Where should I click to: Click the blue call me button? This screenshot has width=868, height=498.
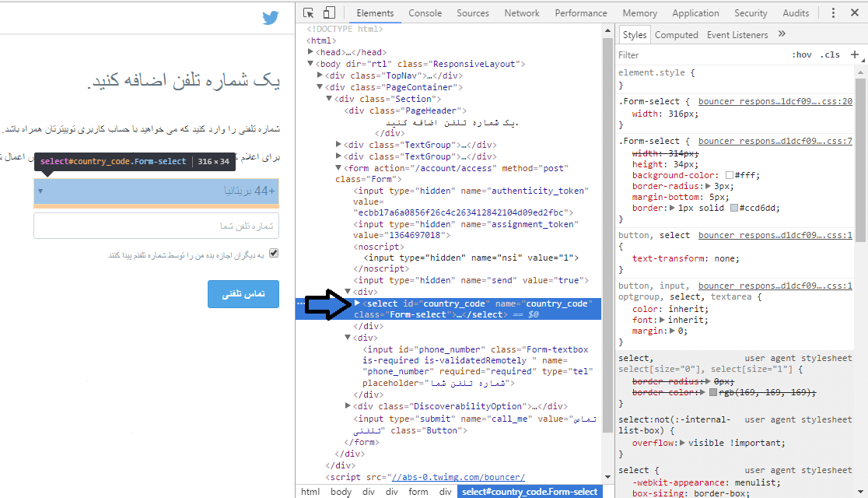pyautogui.click(x=243, y=293)
